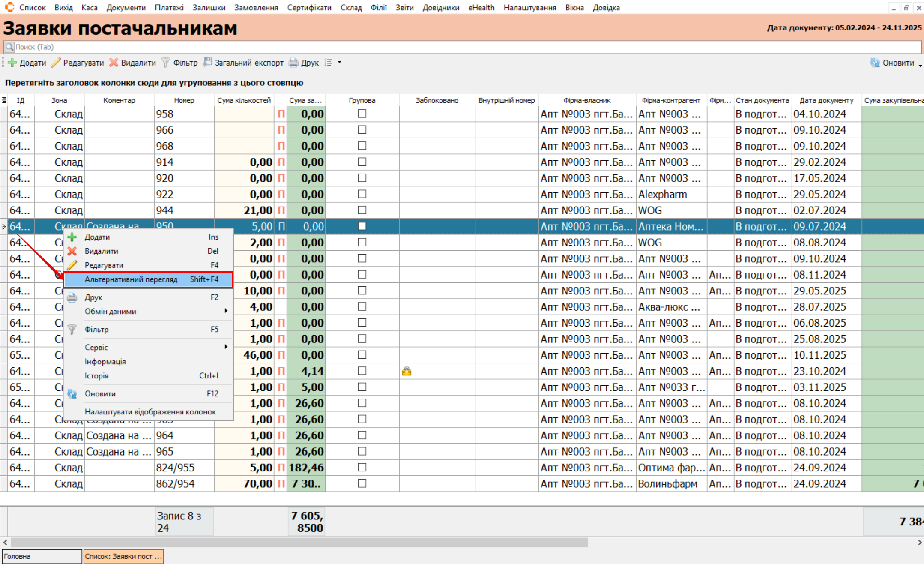Click the lock icon in Заблоковано column
The image size is (924, 564).
[407, 371]
